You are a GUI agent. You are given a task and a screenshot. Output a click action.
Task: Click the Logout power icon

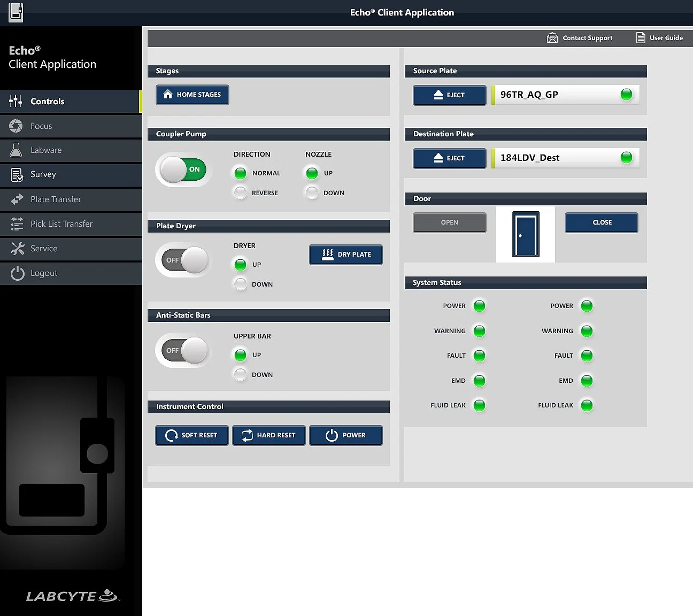point(18,273)
